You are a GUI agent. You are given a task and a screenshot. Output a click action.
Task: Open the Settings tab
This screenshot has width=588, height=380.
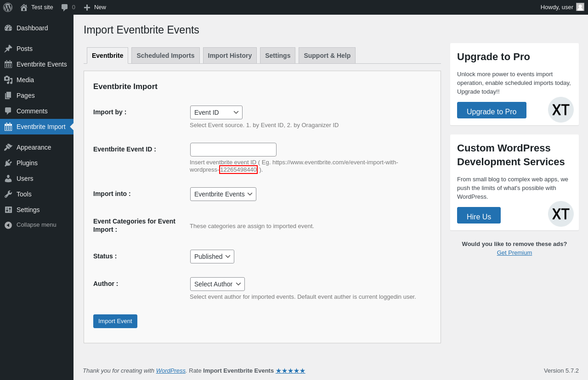pos(277,56)
